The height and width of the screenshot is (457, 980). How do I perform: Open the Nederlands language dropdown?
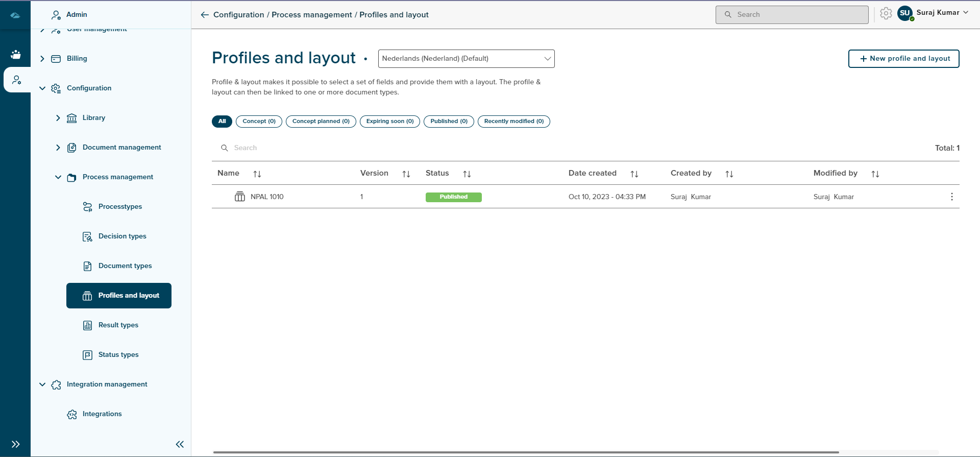pyautogui.click(x=466, y=59)
